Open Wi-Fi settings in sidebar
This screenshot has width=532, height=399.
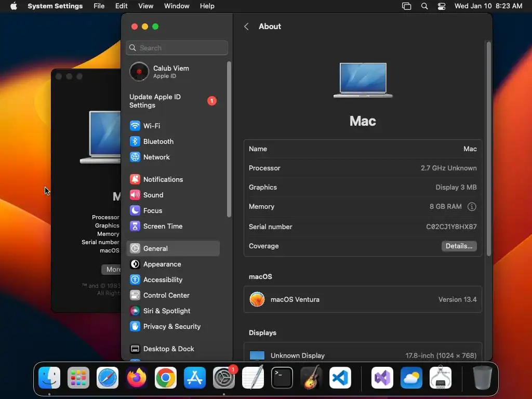pos(173,126)
